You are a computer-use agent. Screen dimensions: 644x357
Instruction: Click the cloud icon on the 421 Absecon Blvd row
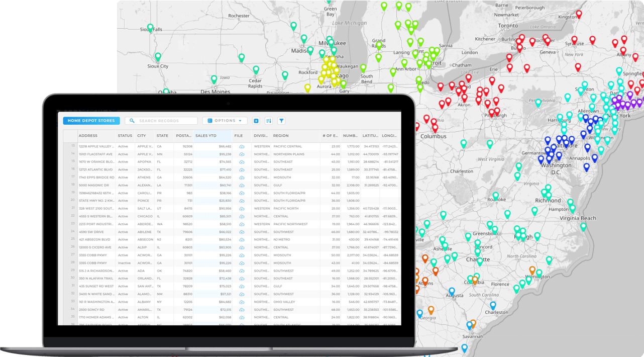click(x=242, y=239)
